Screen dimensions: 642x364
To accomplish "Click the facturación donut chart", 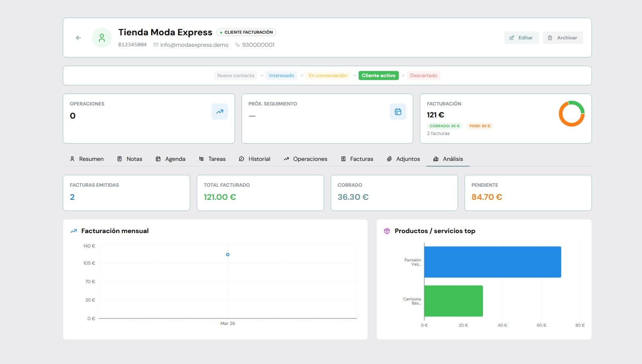I will pyautogui.click(x=571, y=113).
